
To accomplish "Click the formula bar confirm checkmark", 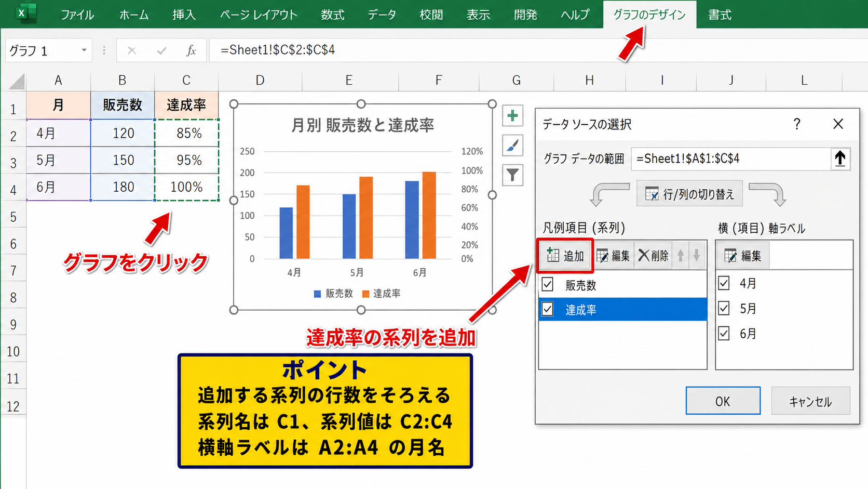I will [161, 50].
